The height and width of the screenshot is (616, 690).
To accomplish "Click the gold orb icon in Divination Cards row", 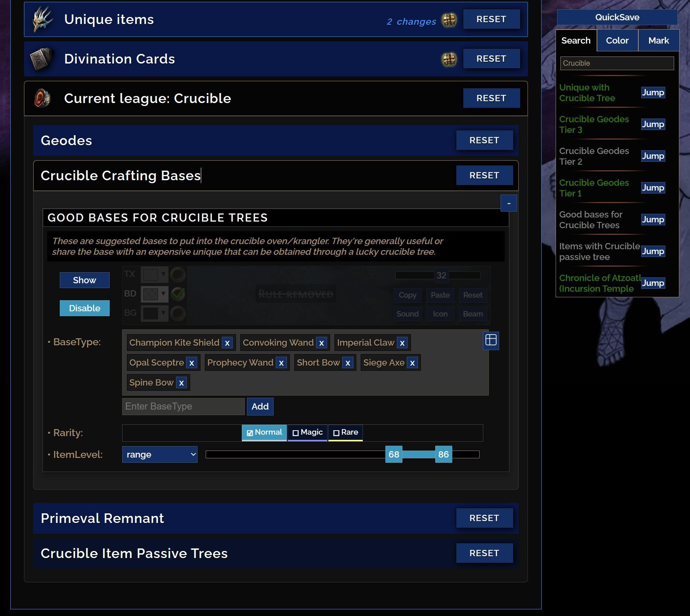I will pos(449,59).
